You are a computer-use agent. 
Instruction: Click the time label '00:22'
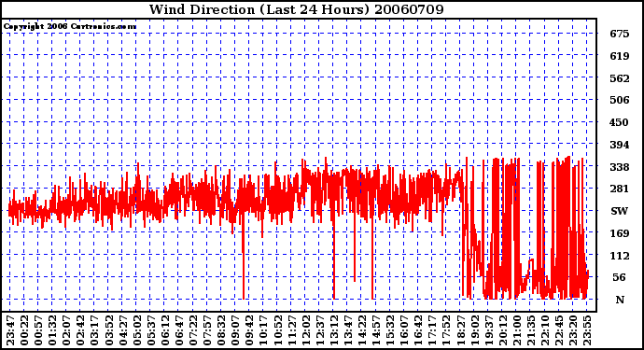pos(24,330)
